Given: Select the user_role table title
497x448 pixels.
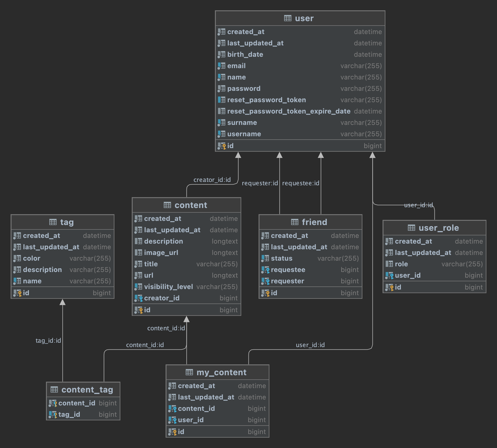Looking at the screenshot, I should (439, 228).
